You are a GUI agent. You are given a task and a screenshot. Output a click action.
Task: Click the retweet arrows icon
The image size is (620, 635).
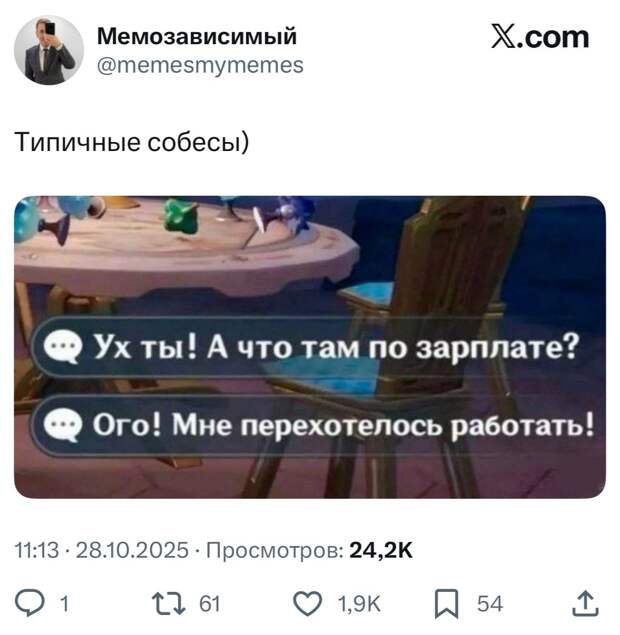168,604
